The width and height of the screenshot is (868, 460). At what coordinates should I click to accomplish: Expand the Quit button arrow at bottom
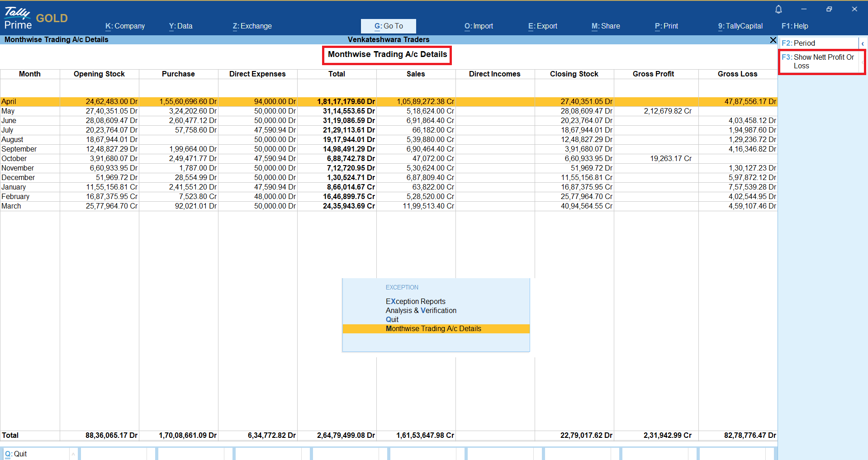pos(73,454)
